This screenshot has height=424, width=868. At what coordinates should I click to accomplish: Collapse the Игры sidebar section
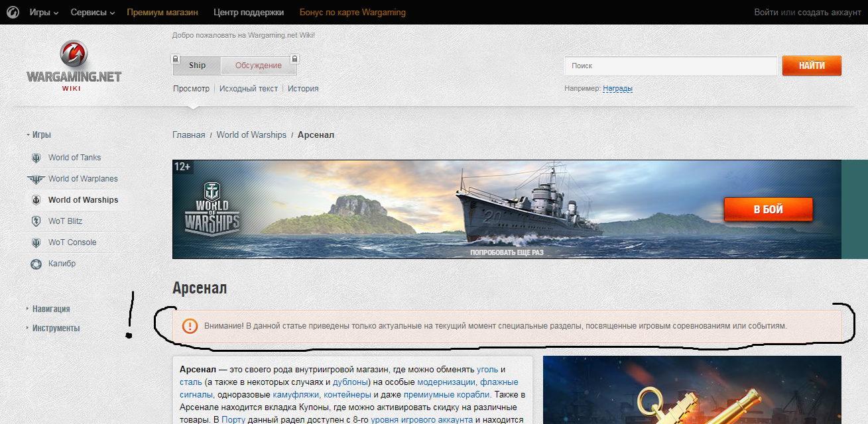[41, 134]
